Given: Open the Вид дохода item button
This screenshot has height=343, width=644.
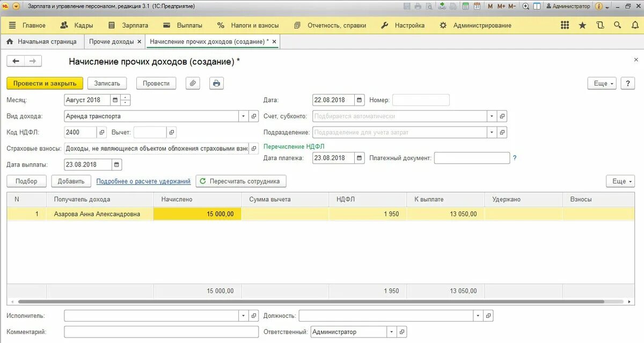Looking at the screenshot, I should point(254,116).
